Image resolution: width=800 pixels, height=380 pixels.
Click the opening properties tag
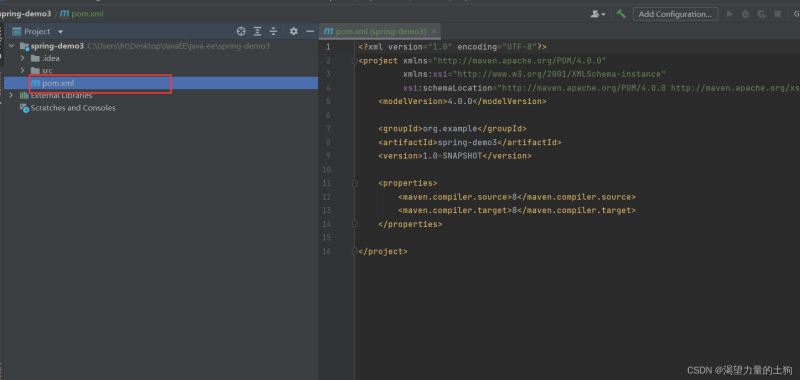coord(408,183)
